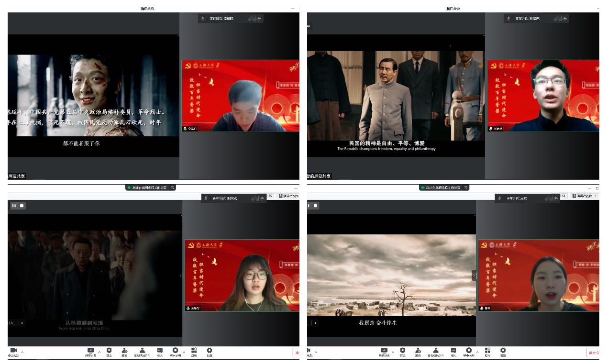Select participant video thumbnail in 民国的精神 window

click(543, 96)
